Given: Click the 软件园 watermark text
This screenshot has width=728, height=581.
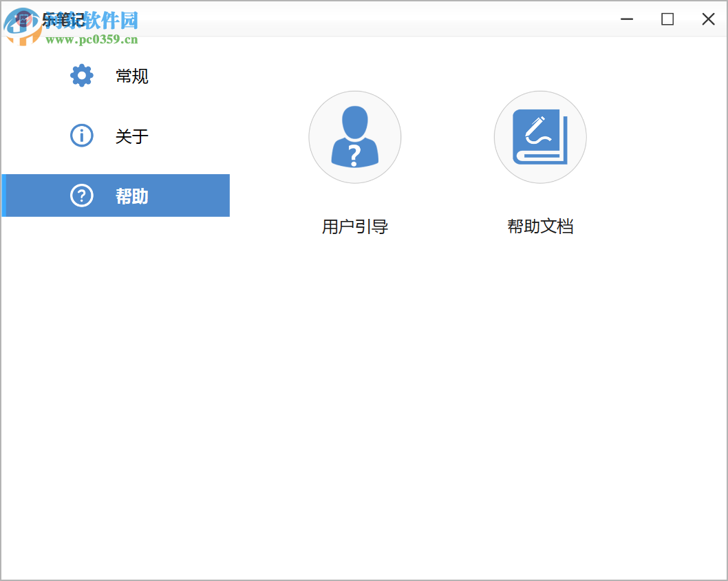Looking at the screenshot, I should click(110, 20).
